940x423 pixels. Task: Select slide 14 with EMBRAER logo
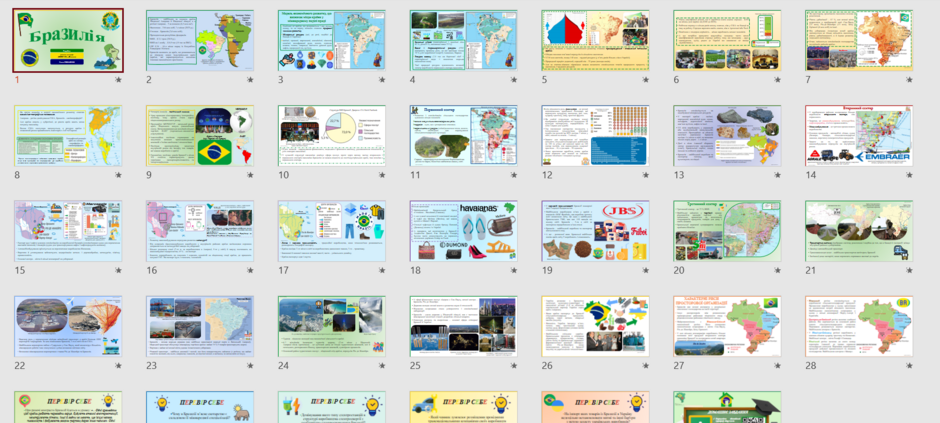(859, 136)
